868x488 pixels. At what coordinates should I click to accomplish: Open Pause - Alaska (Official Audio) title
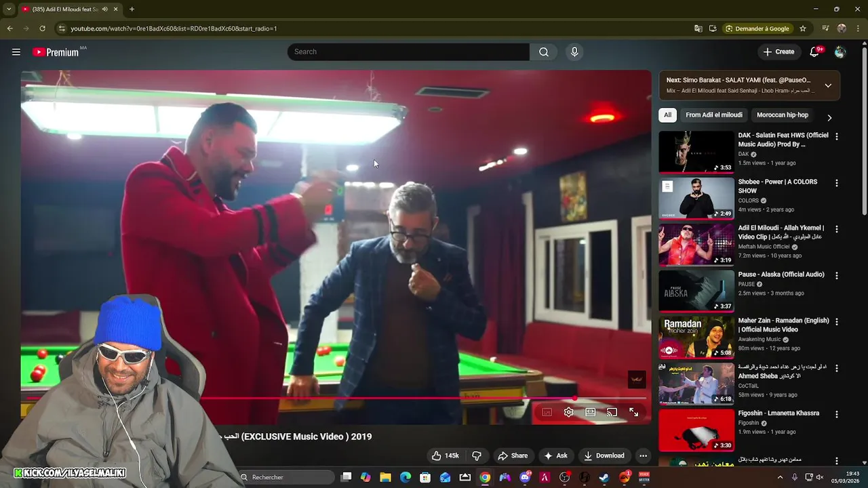(x=781, y=274)
